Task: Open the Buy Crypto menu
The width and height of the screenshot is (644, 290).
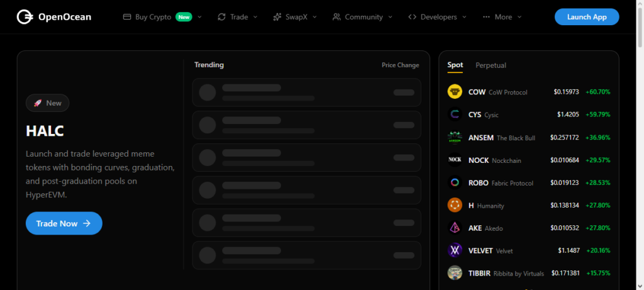Action: (153, 17)
